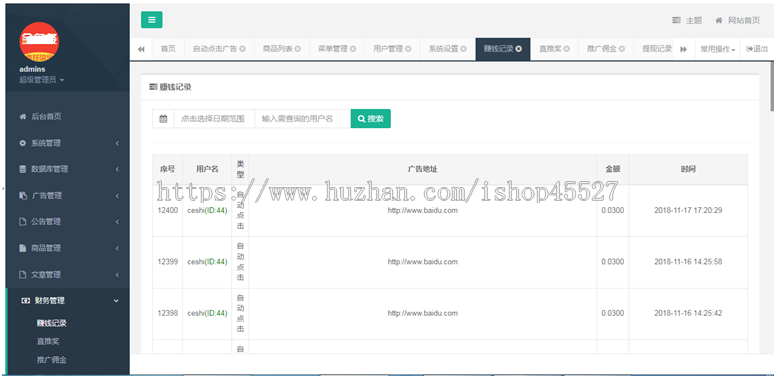Close the 自动点击广告 tab
The image size is (776, 378).
242,49
